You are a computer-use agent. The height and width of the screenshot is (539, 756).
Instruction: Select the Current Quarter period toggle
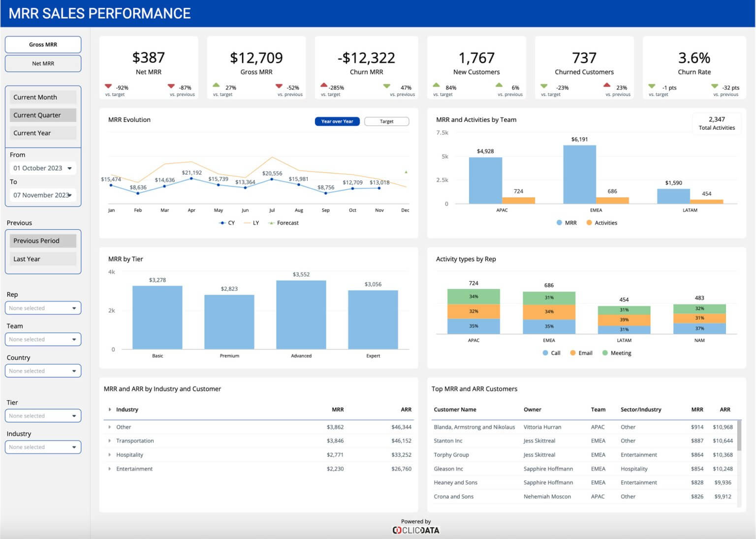point(42,115)
